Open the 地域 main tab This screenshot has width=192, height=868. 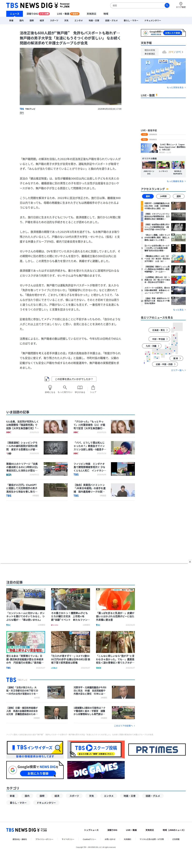click(x=106, y=14)
